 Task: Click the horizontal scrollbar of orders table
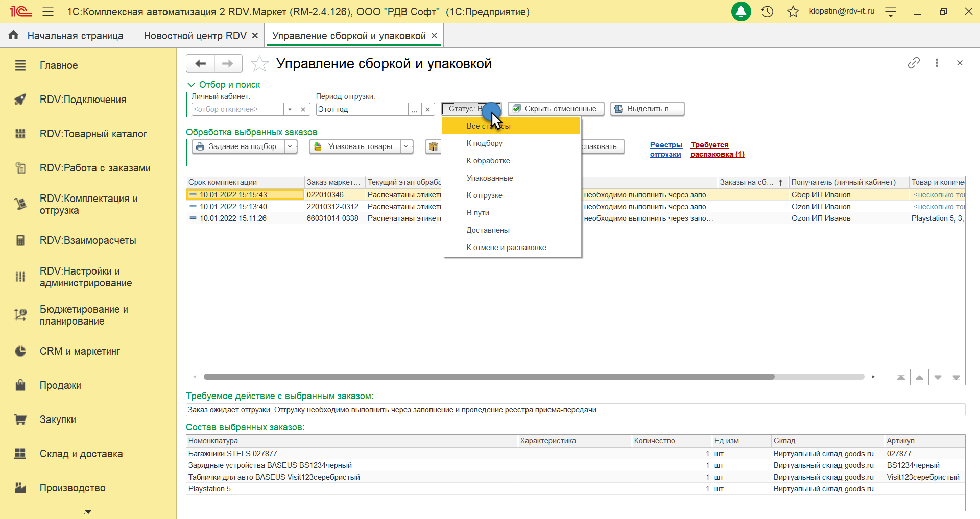(488, 377)
